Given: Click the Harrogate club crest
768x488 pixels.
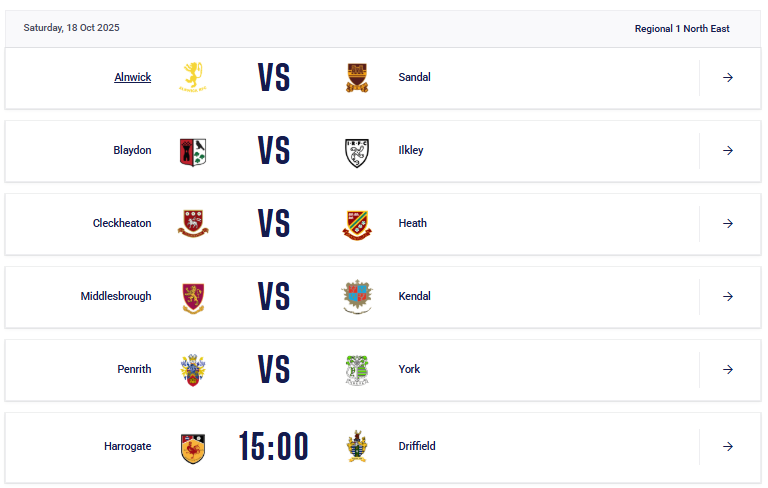Looking at the screenshot, I should 192,447.
